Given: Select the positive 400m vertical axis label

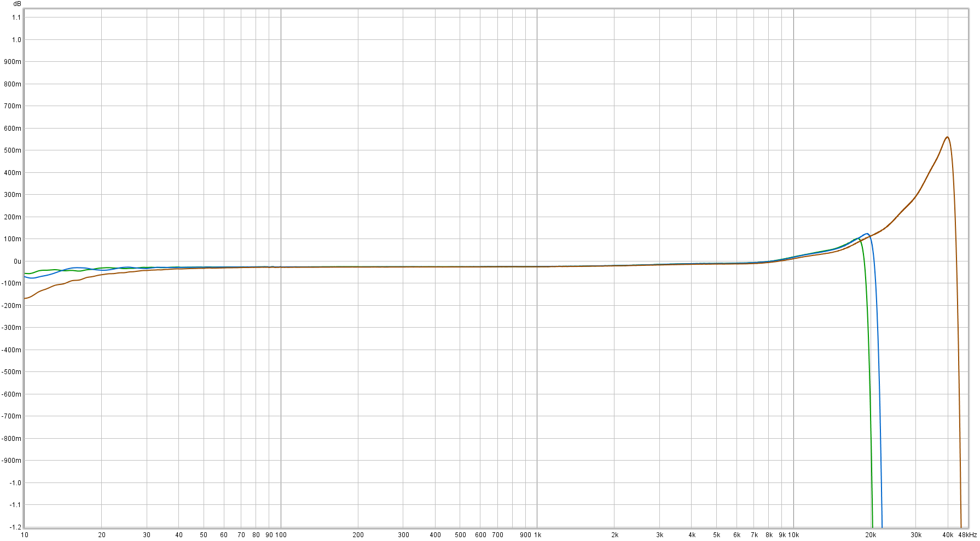Looking at the screenshot, I should (x=14, y=173).
